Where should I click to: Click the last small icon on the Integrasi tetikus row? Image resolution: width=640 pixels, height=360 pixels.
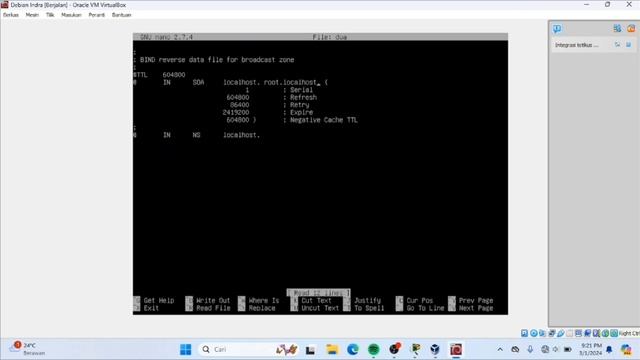pos(629,44)
